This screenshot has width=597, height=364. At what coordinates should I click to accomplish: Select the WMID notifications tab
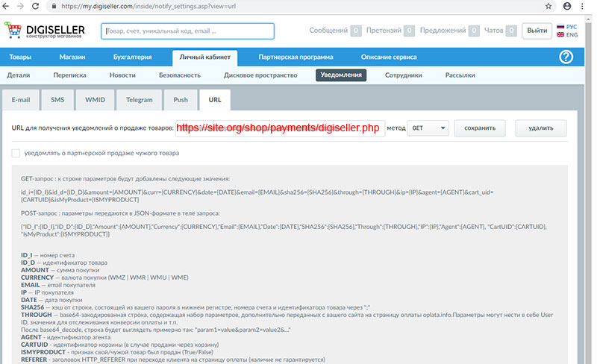(95, 99)
